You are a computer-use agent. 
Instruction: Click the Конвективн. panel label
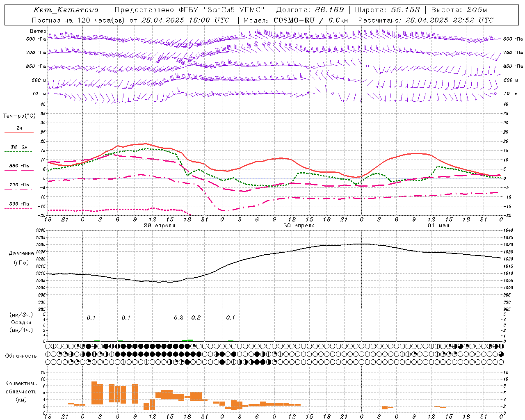pos(21,383)
